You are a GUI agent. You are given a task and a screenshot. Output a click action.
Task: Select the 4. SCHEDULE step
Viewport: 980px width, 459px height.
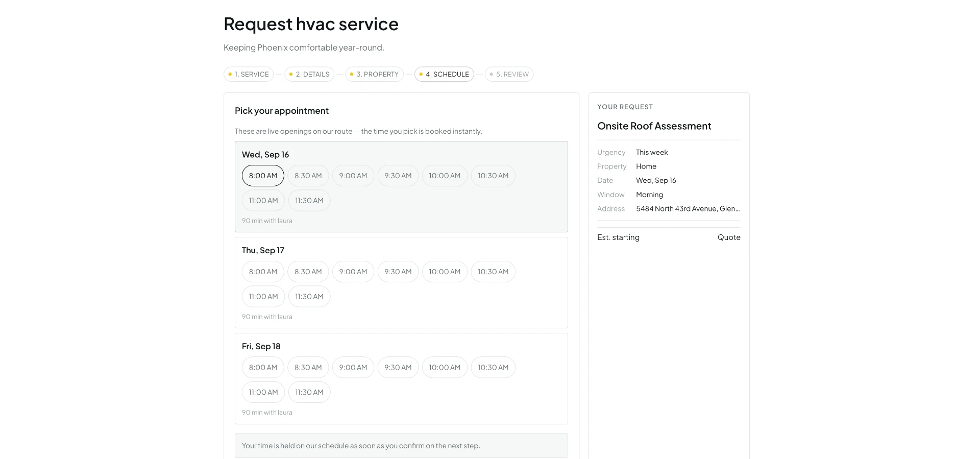coord(444,74)
